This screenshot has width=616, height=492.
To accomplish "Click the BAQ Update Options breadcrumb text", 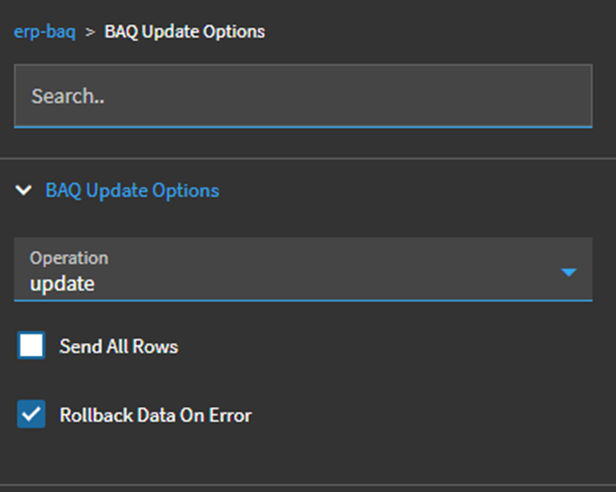I will [185, 31].
